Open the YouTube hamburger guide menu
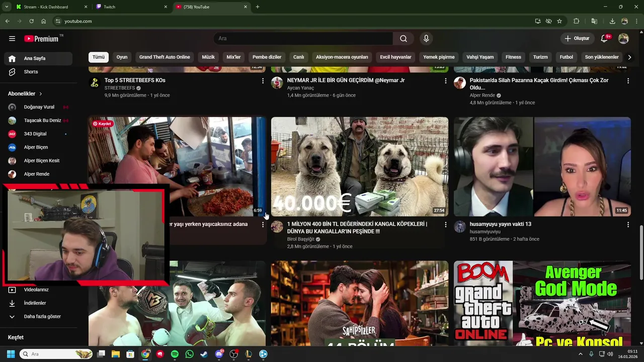This screenshot has height=362, width=644. [12, 39]
